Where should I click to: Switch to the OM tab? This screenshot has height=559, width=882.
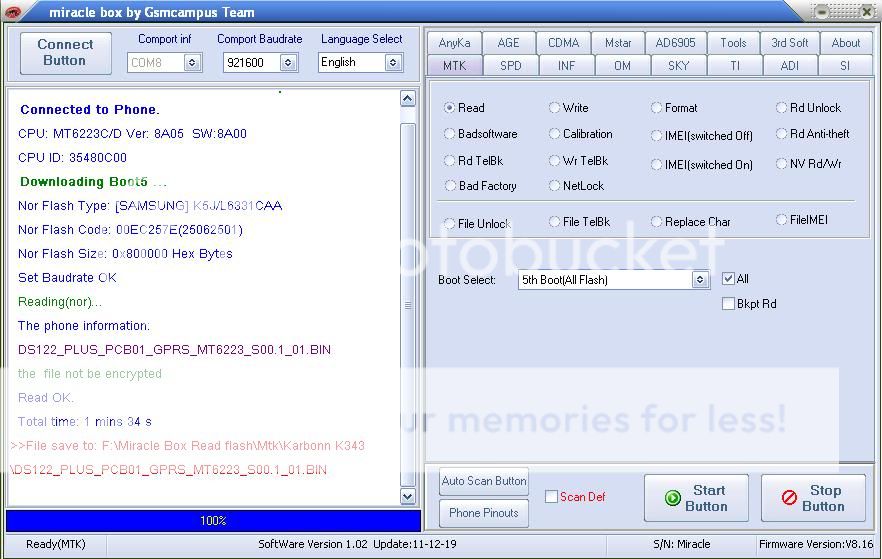622,65
